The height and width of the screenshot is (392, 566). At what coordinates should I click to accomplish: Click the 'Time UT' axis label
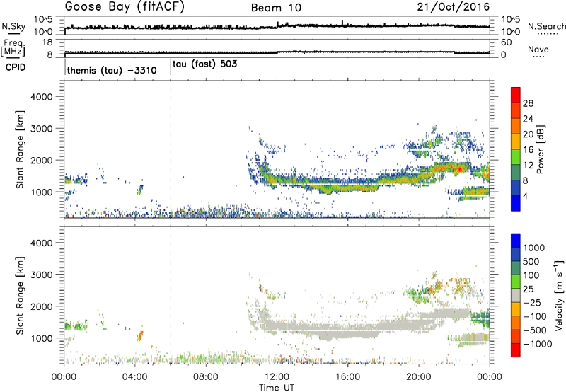pyautogui.click(x=276, y=388)
